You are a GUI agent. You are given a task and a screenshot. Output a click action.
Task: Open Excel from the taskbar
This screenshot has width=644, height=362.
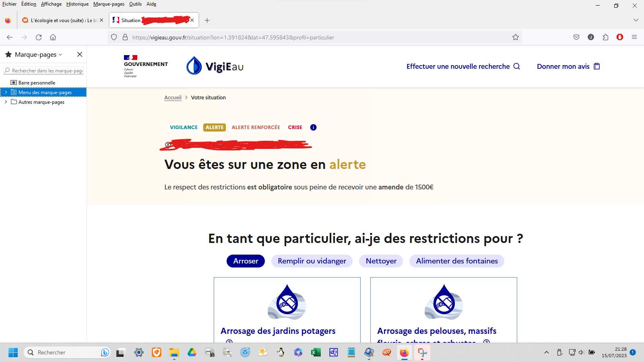316,353
